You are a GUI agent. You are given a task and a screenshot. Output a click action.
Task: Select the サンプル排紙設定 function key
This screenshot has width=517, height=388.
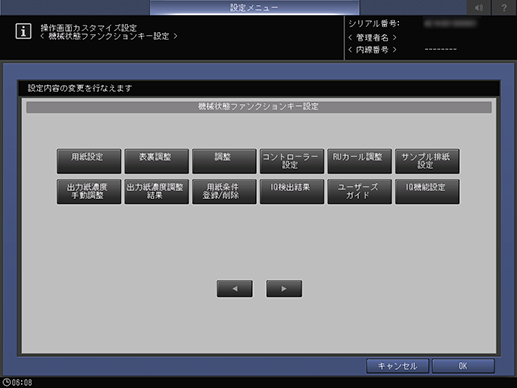[427, 161]
